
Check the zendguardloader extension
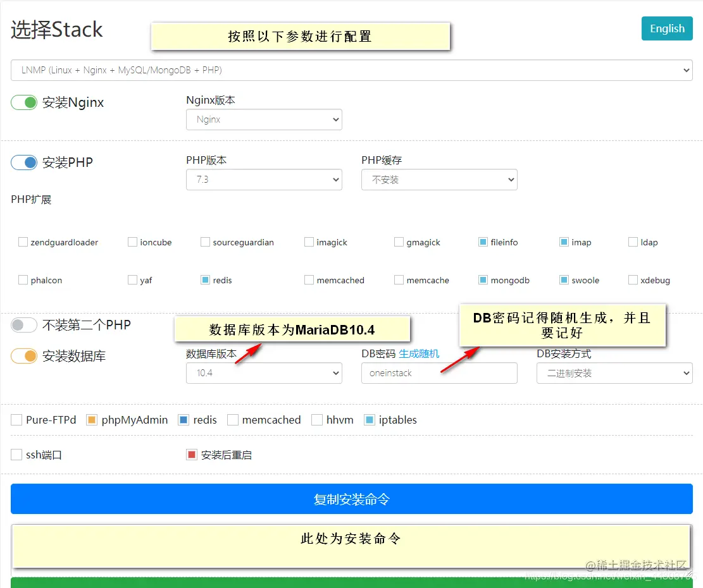click(x=23, y=242)
